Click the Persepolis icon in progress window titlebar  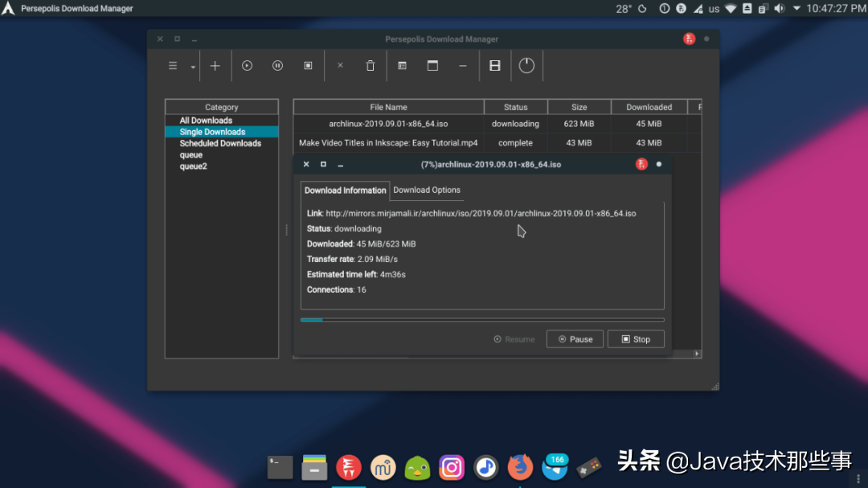tap(641, 164)
